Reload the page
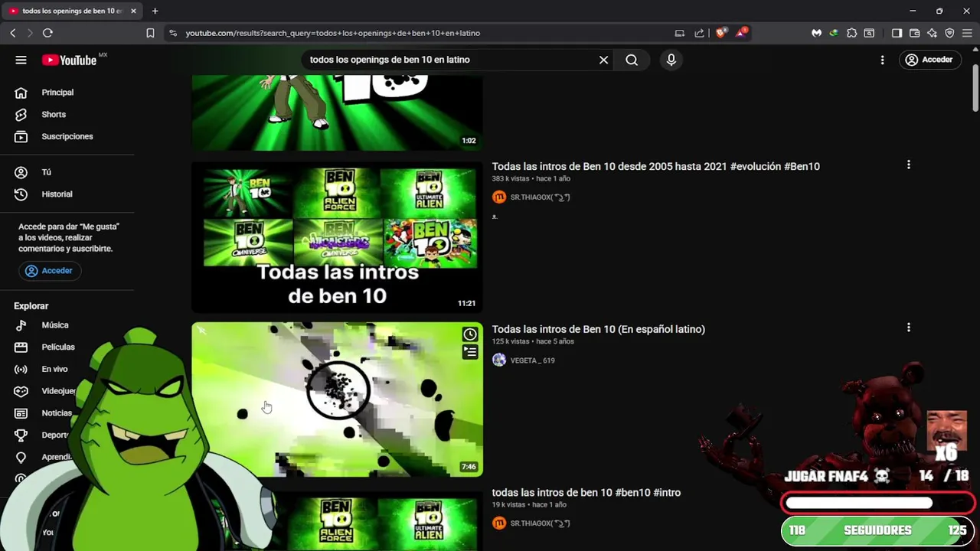Screen dimensions: 980x551 click(47, 33)
